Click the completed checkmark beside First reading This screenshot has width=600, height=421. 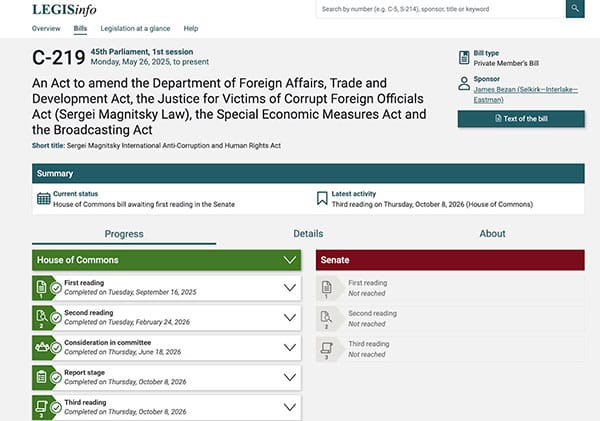click(x=56, y=288)
